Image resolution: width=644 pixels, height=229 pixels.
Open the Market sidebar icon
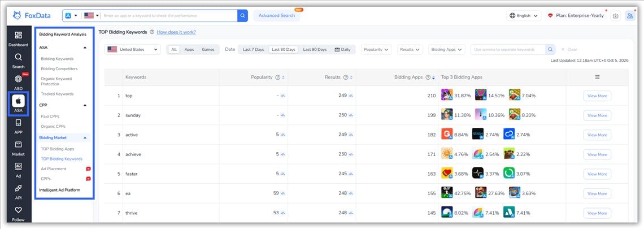[x=19, y=144]
